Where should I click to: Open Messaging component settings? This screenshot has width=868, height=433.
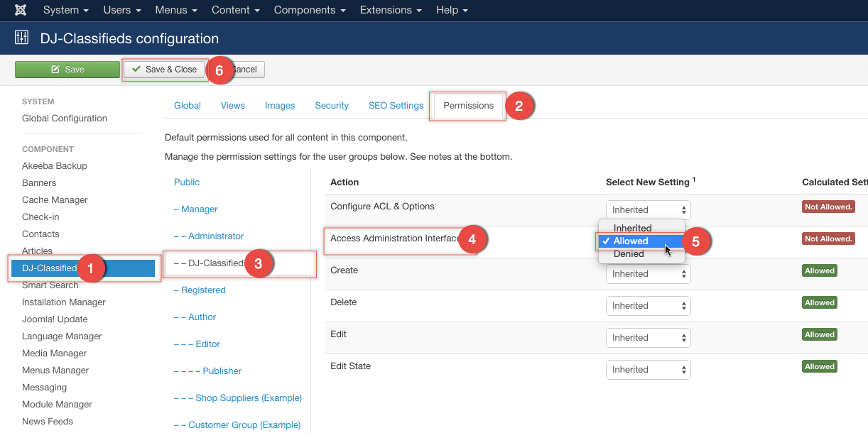[44, 388]
